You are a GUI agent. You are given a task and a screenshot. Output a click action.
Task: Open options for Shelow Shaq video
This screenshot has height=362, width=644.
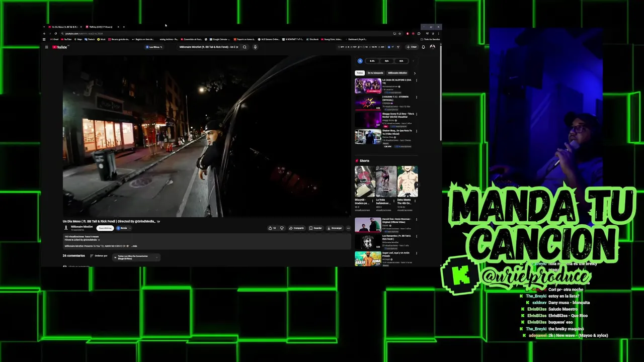click(x=417, y=131)
